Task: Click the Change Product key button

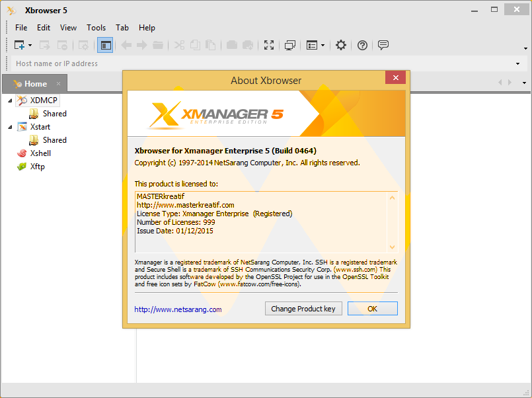Action: tap(303, 309)
